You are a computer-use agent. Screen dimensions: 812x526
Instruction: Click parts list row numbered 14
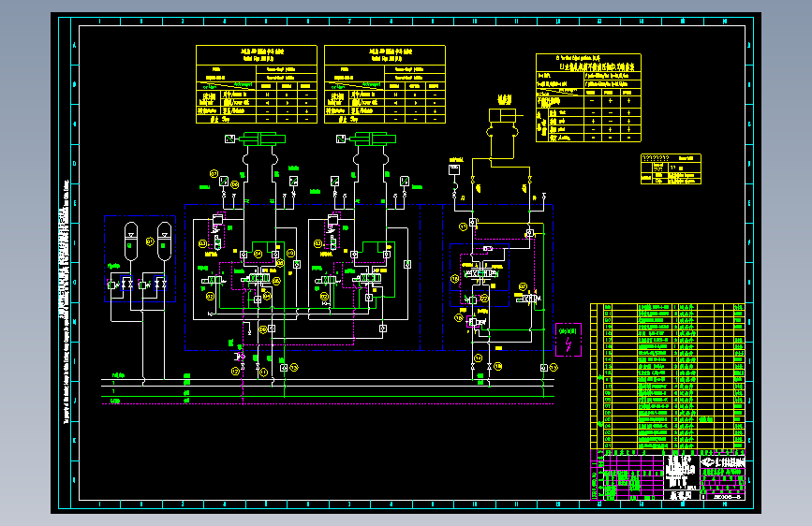tap(668, 359)
